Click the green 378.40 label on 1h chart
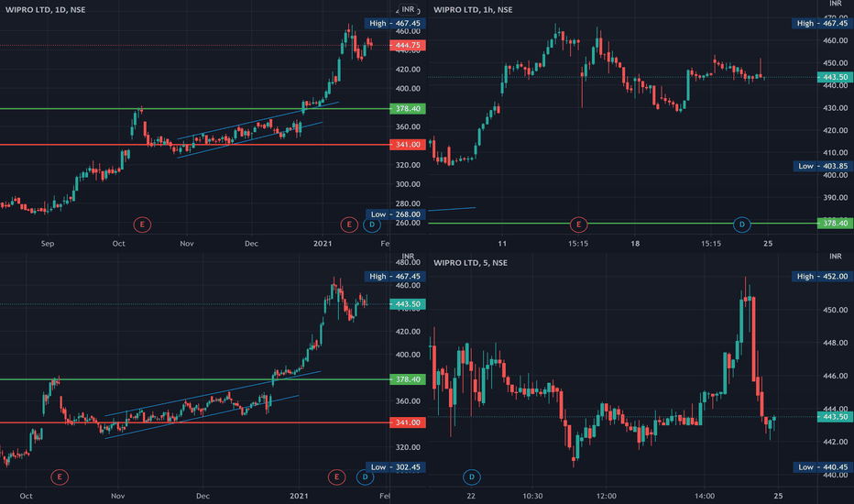The image size is (854, 504). (x=835, y=224)
